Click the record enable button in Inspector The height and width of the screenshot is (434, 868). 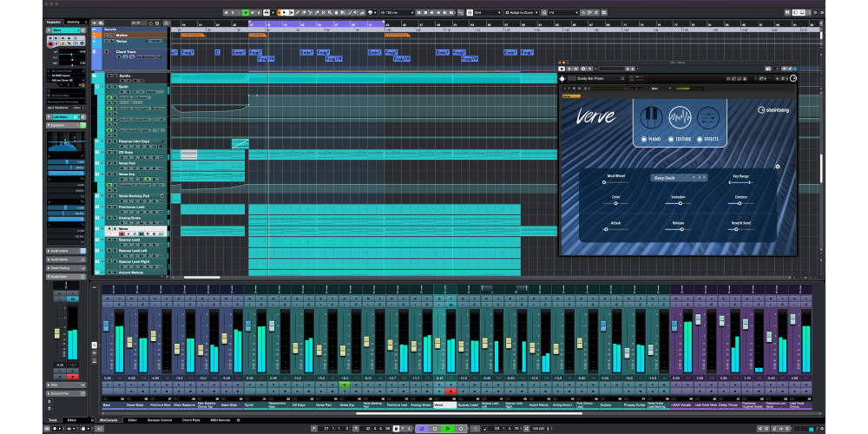click(x=50, y=43)
